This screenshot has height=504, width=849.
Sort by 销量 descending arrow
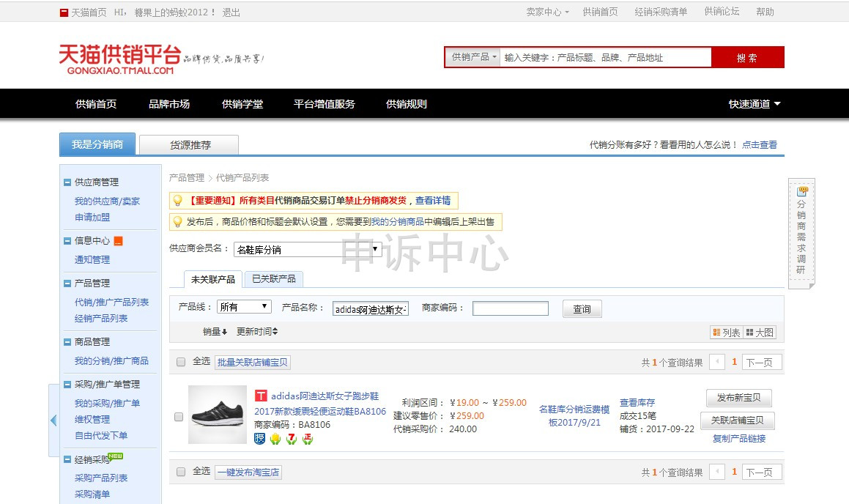[x=215, y=331]
